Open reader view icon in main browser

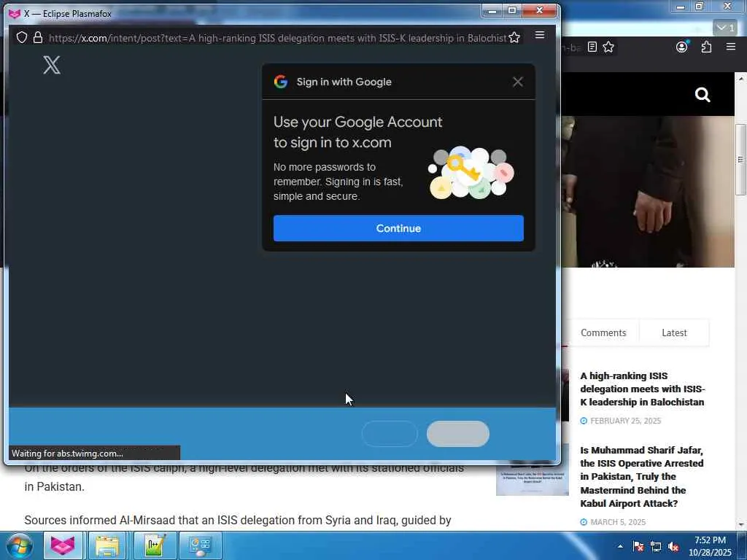(x=592, y=47)
